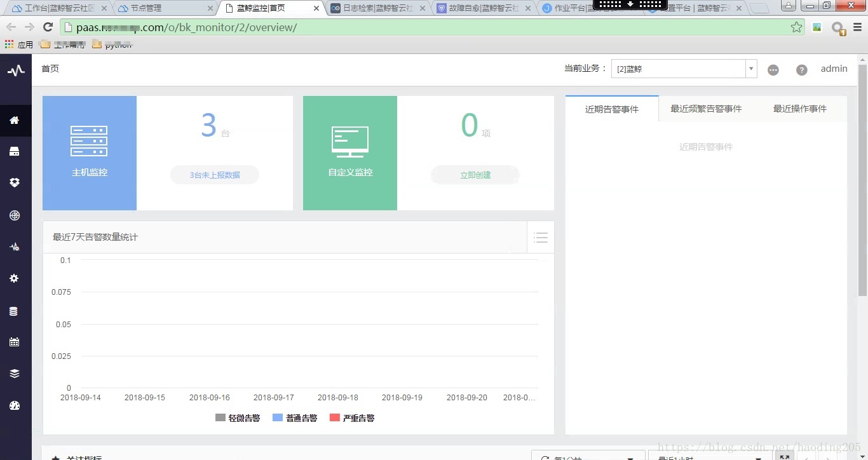
Task: Click the 首页 breadcrumb
Action: pyautogui.click(x=50, y=69)
